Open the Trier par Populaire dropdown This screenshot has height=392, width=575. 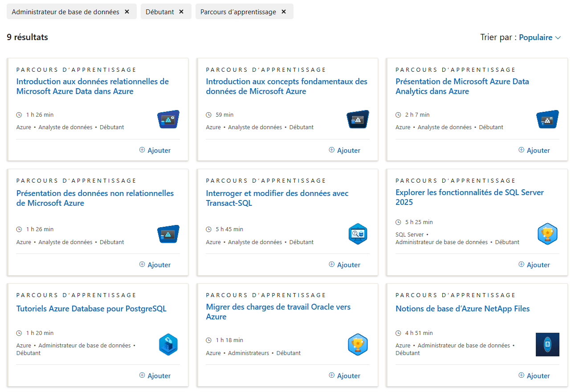[x=540, y=37]
